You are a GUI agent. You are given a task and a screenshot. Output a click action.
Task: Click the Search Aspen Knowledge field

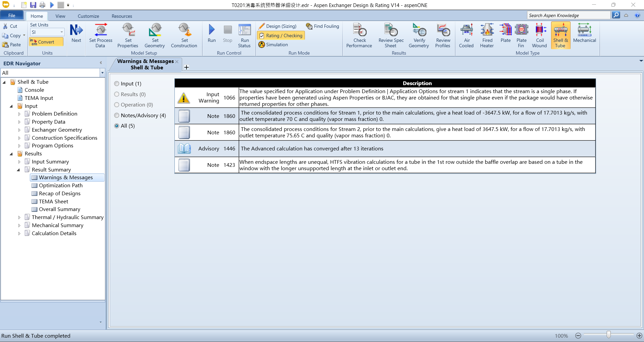click(569, 15)
